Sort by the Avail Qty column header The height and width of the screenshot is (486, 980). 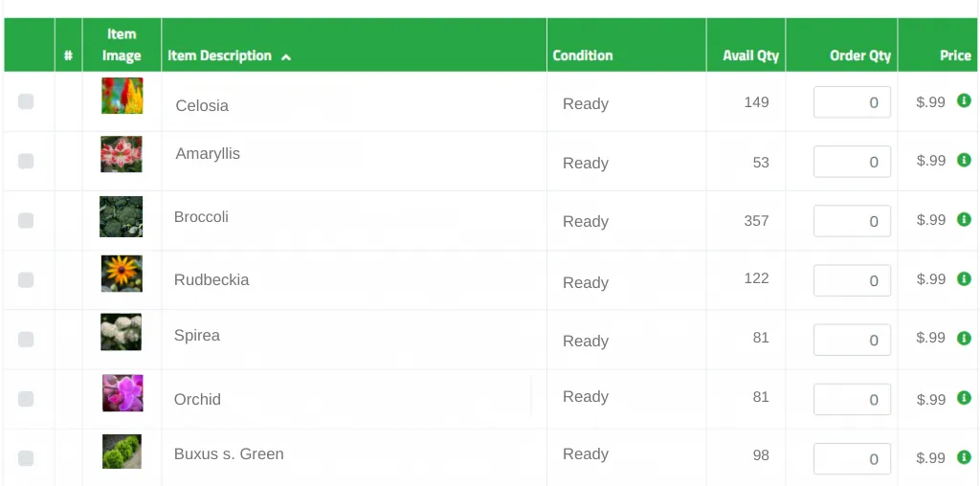pos(750,55)
